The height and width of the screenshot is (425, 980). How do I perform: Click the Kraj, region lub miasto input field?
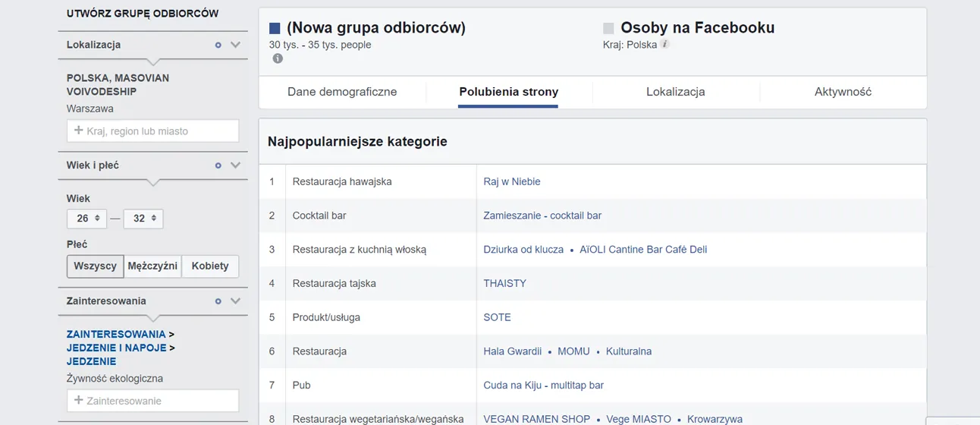pos(153,131)
